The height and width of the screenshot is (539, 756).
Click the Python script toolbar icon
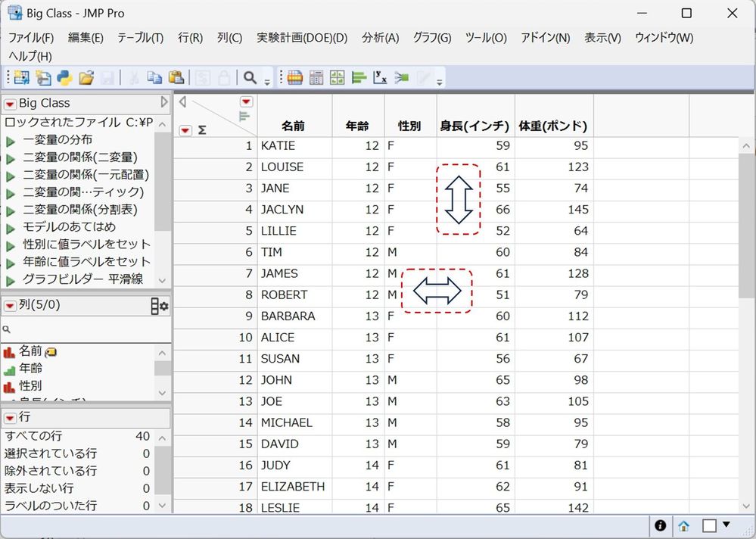pyautogui.click(x=64, y=77)
